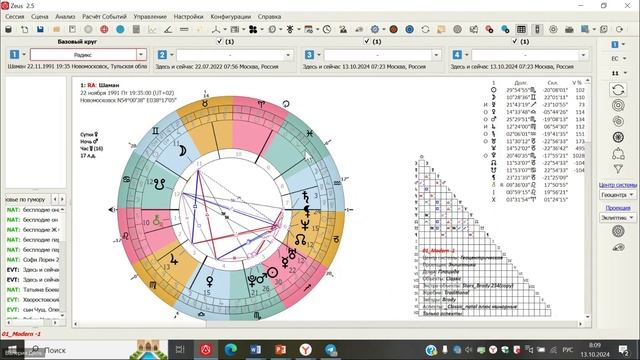Expand the slot 3 chart type dropdown
This screenshot has height=360, width=640.
[x=436, y=55]
